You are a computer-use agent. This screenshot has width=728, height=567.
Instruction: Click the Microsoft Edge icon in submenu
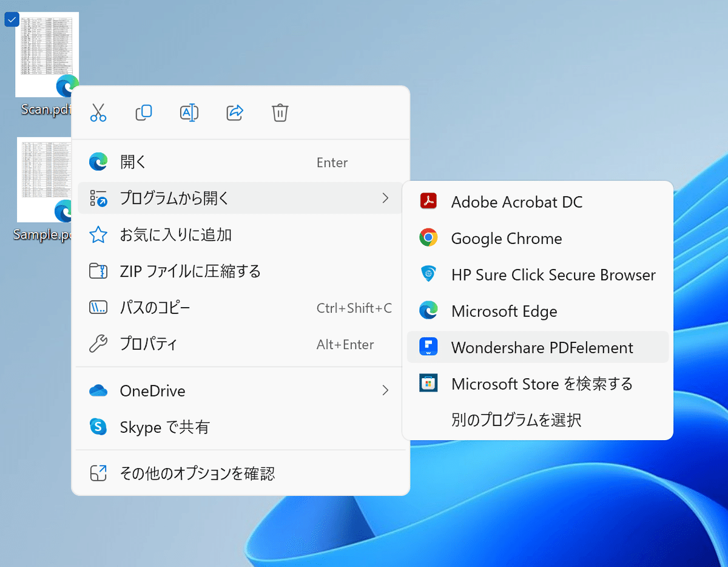click(x=428, y=310)
